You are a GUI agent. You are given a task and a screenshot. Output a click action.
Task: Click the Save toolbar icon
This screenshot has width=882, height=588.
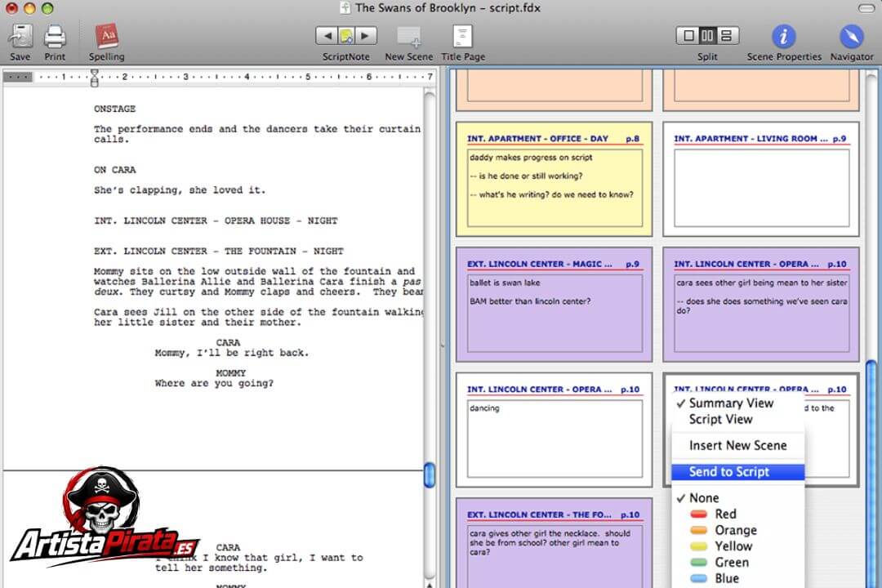(20, 37)
